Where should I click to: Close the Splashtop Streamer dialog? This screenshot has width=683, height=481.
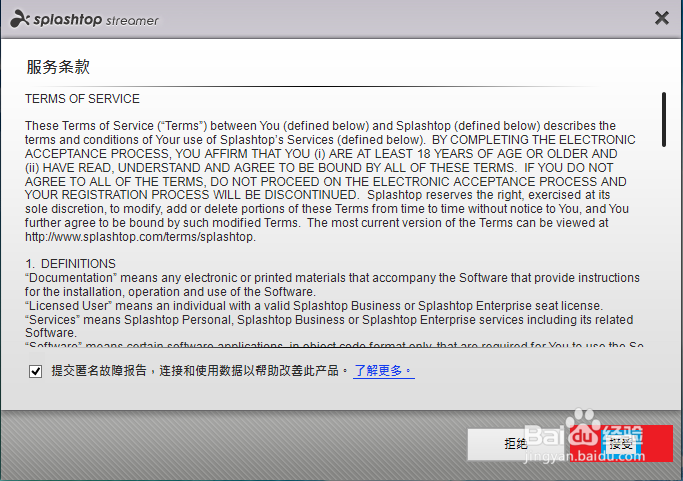tap(662, 18)
